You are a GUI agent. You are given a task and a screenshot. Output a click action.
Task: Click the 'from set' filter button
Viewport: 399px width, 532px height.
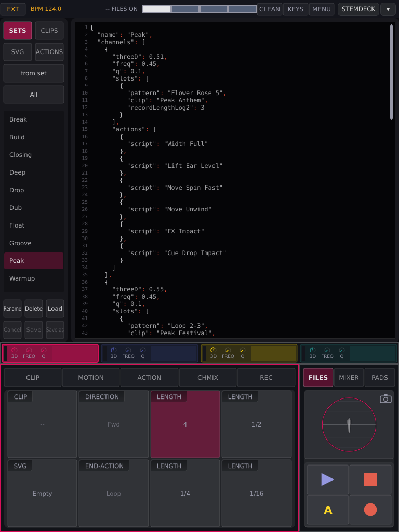coord(34,73)
